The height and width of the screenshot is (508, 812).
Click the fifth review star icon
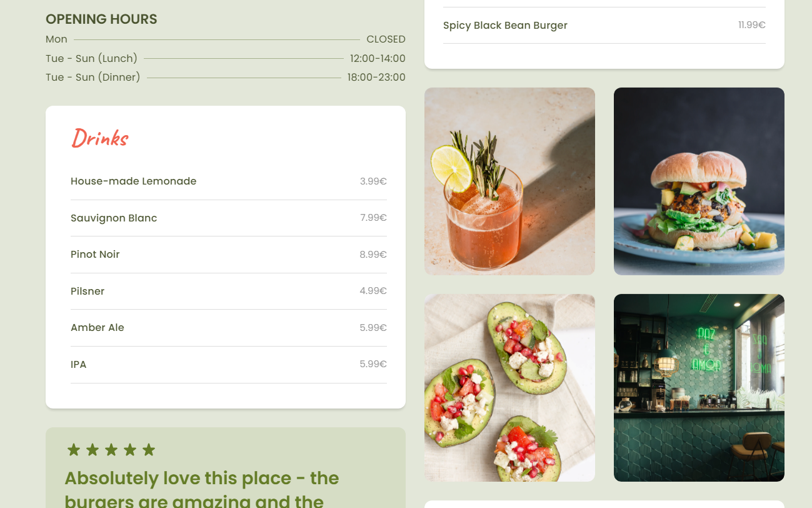(148, 449)
